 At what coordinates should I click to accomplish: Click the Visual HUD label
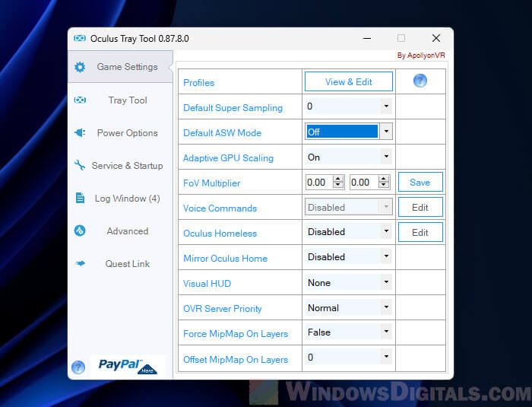[x=207, y=284]
